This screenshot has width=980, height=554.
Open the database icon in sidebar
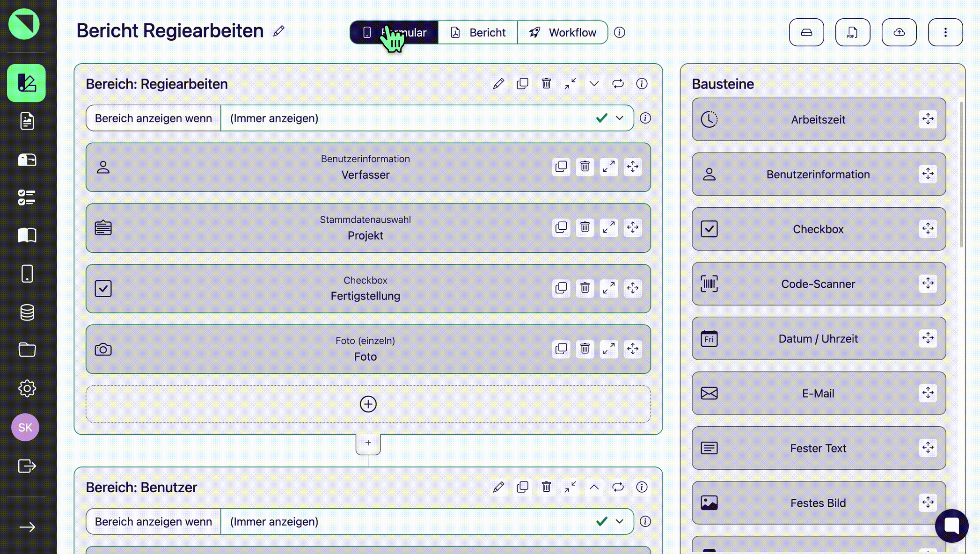(27, 312)
